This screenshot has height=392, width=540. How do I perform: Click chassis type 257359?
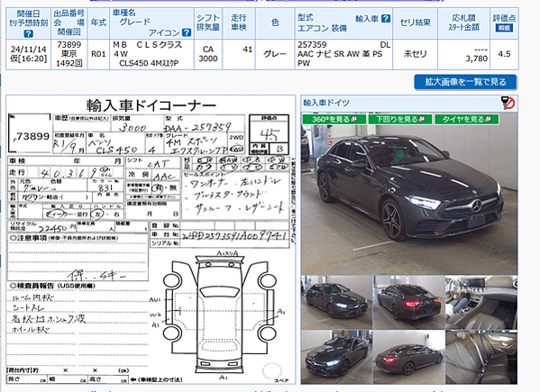312,45
